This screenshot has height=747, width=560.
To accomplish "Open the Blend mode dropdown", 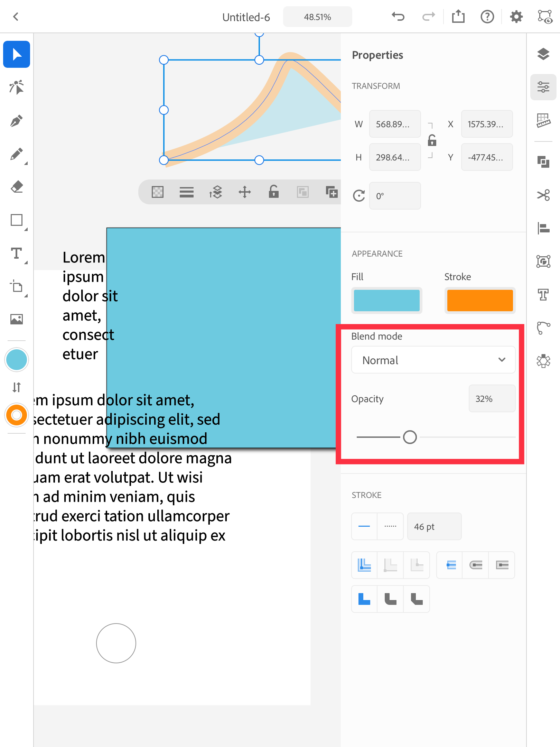I will coord(433,360).
